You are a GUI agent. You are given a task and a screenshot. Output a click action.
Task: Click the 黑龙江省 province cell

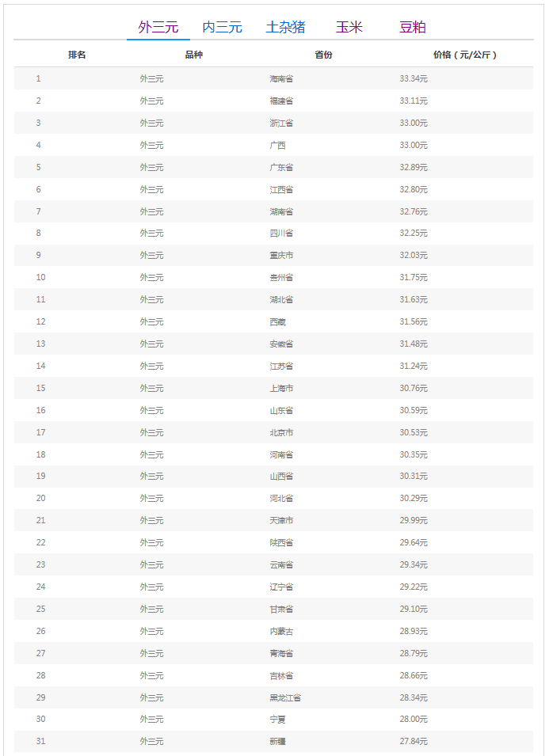point(285,698)
